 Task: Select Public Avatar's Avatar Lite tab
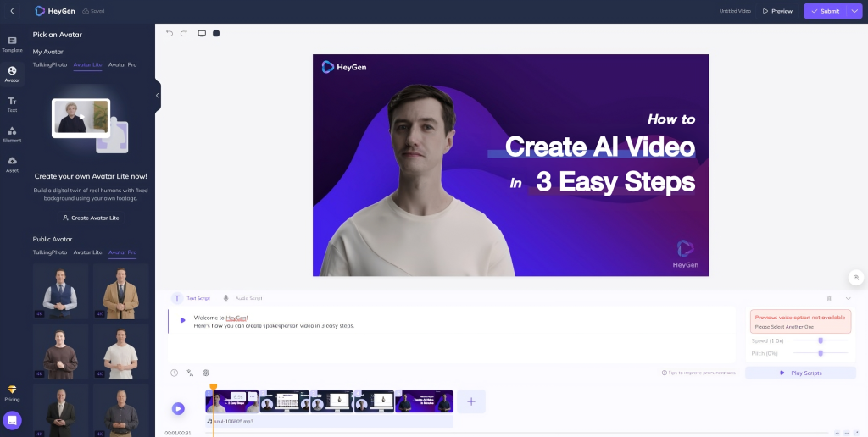point(87,252)
